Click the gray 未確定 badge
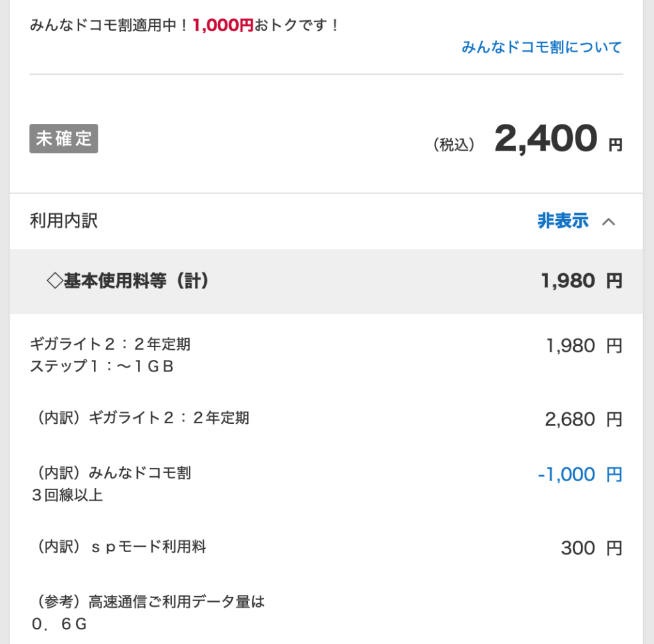The height and width of the screenshot is (644, 654). pyautogui.click(x=64, y=139)
